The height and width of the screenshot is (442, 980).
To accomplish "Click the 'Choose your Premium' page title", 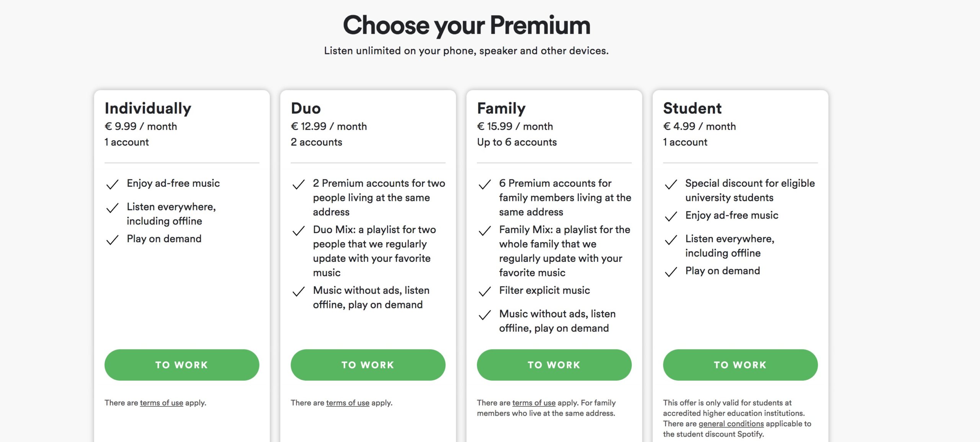I will [x=467, y=25].
